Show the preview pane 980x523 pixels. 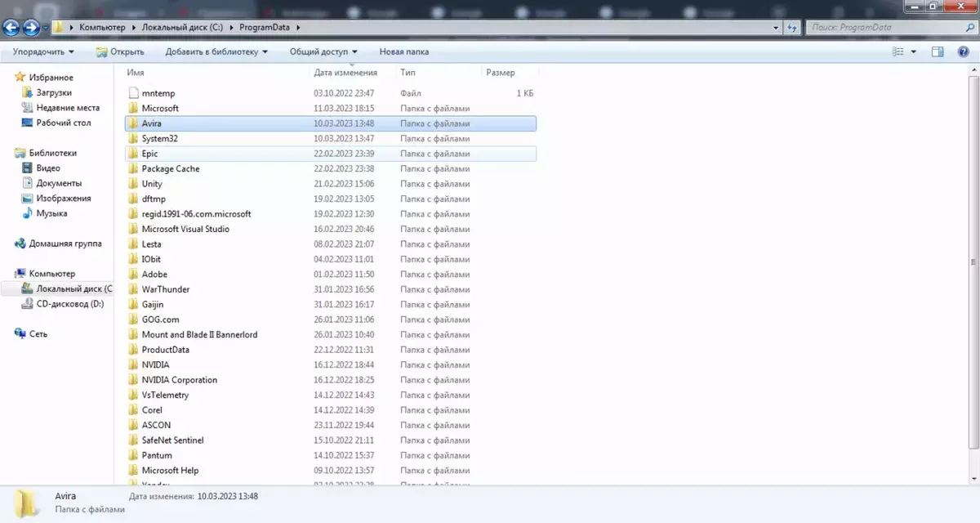[938, 51]
